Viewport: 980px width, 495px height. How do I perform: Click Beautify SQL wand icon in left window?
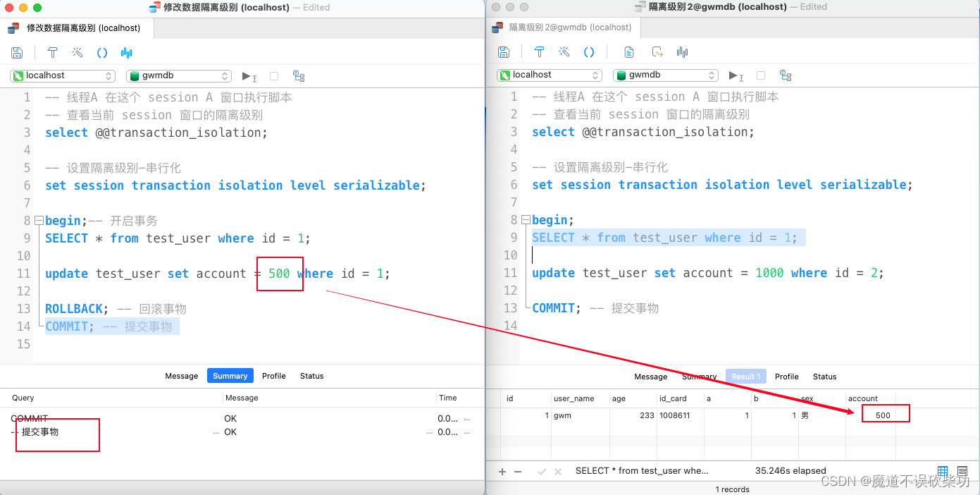pyautogui.click(x=77, y=53)
